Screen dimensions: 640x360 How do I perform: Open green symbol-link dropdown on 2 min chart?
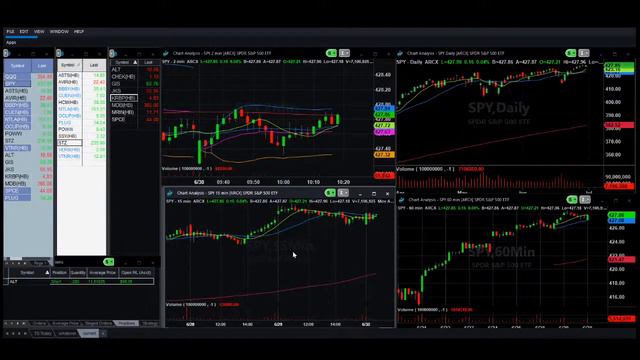point(331,53)
